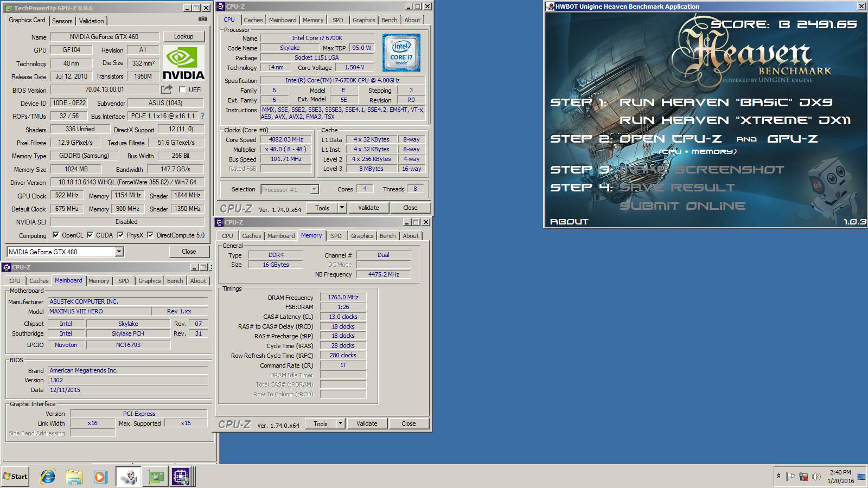Viewport: 868px width, 488px height.
Task: Click the volume speaker tray icon
Action: [816, 477]
